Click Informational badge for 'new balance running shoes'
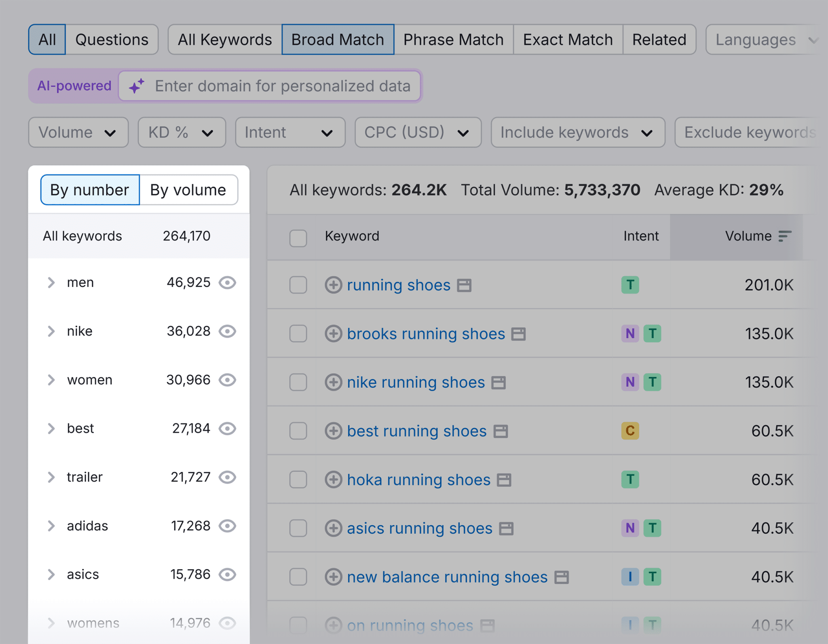This screenshot has width=828, height=644. 630,577
